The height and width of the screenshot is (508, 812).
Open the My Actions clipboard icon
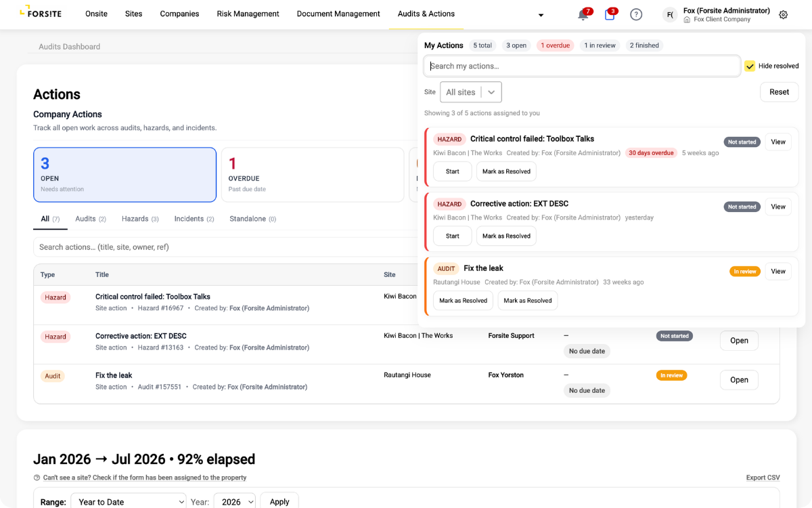(x=610, y=14)
